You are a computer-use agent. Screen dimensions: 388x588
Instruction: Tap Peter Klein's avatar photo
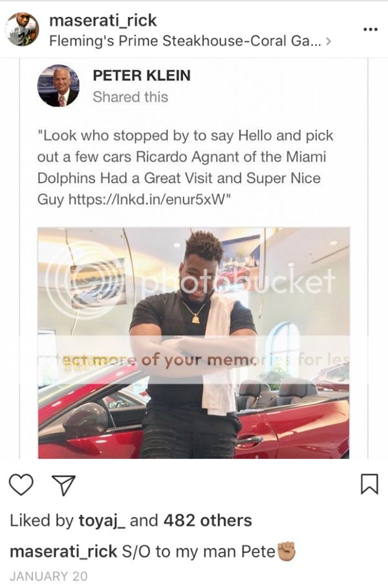[58, 86]
